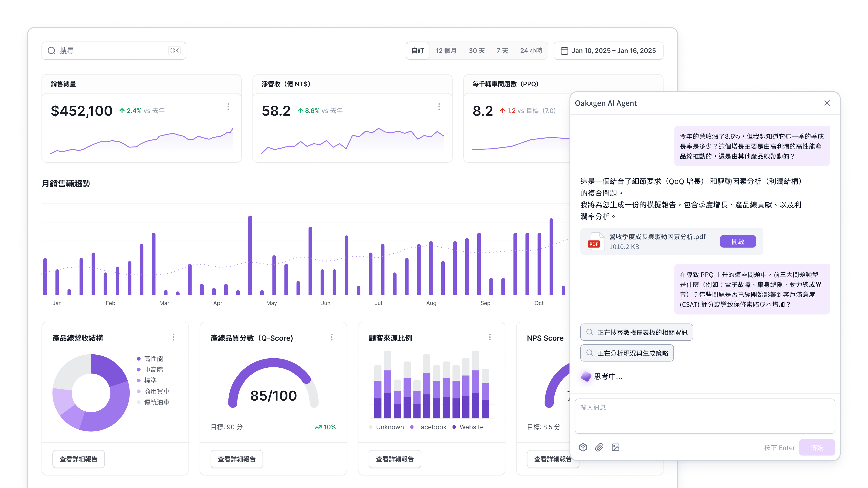This screenshot has width=868, height=488.
Task: Select the cube icon in the chat toolbar
Action: 583,447
